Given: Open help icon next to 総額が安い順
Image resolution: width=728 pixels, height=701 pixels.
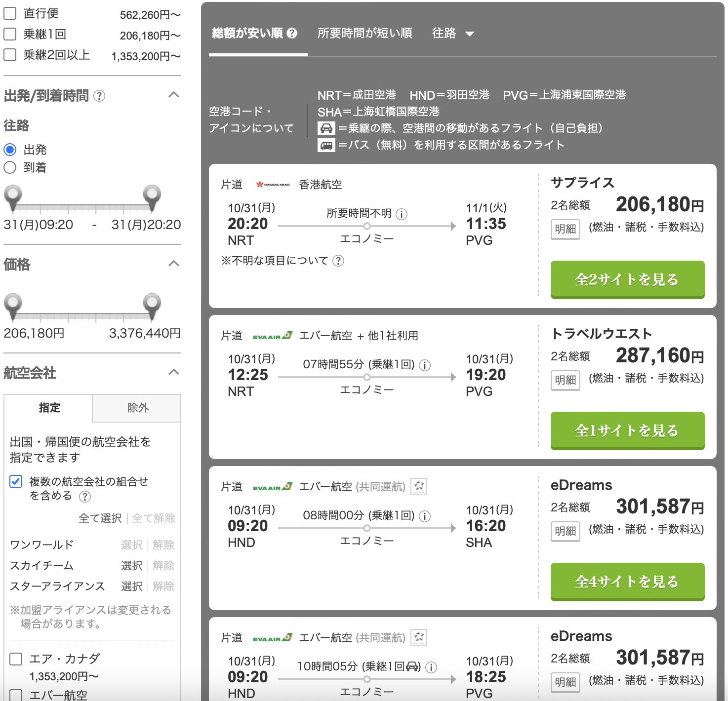Looking at the screenshot, I should click(292, 33).
